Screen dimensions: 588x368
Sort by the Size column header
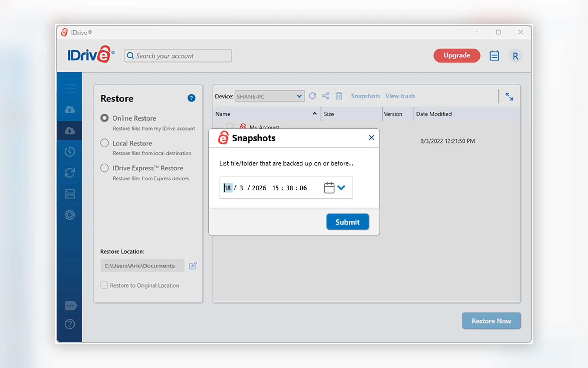coord(351,114)
